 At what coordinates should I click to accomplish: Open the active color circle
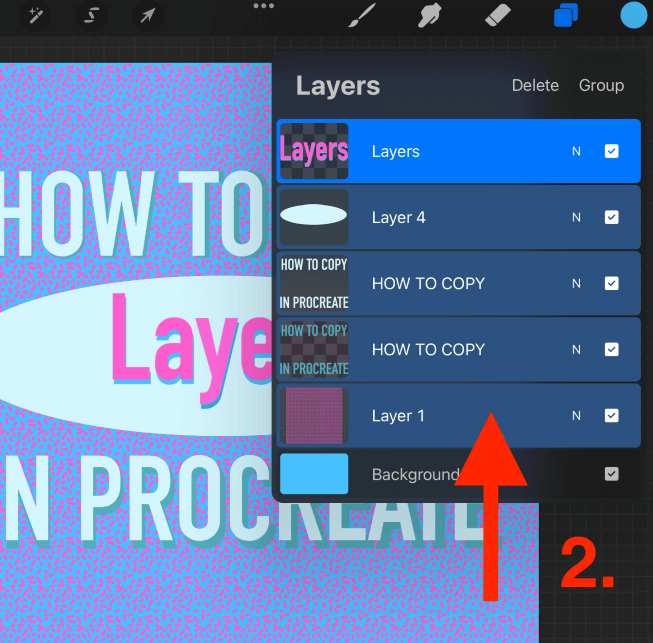(633, 15)
